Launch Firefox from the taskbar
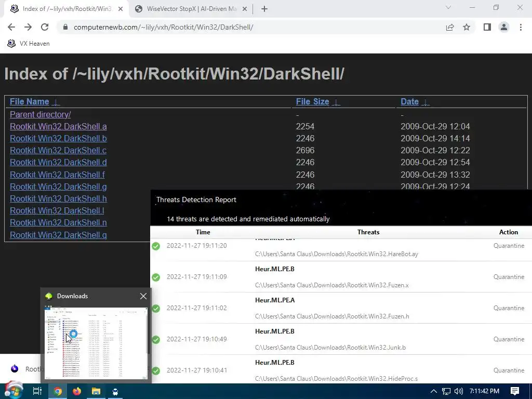The height and width of the screenshot is (399, 532). pos(77,391)
